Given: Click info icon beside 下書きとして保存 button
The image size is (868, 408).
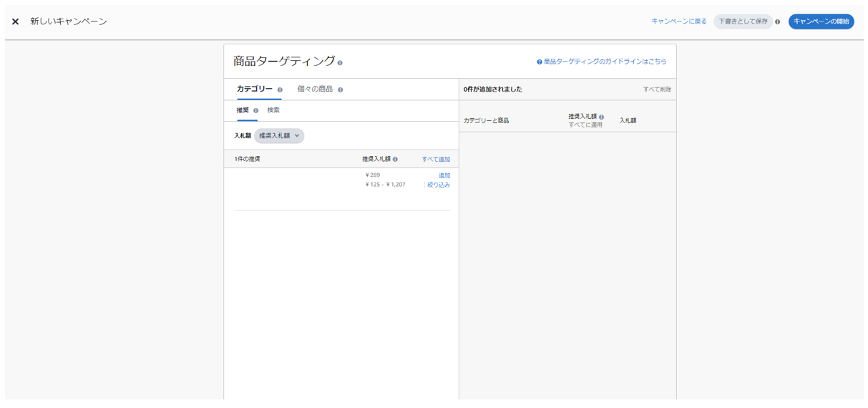Looking at the screenshot, I should tap(778, 21).
